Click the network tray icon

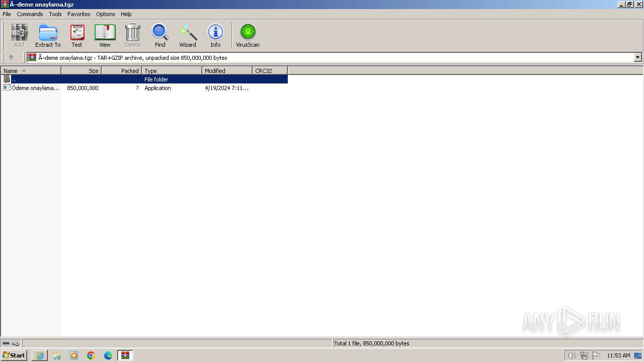[584, 355]
